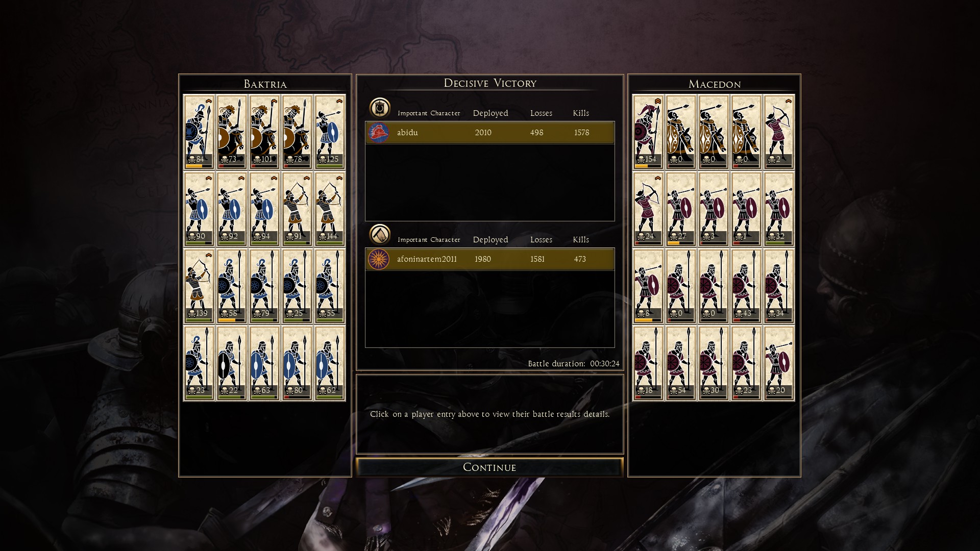
Task: Select Macedon general unit card with 154 kills
Action: (648, 132)
